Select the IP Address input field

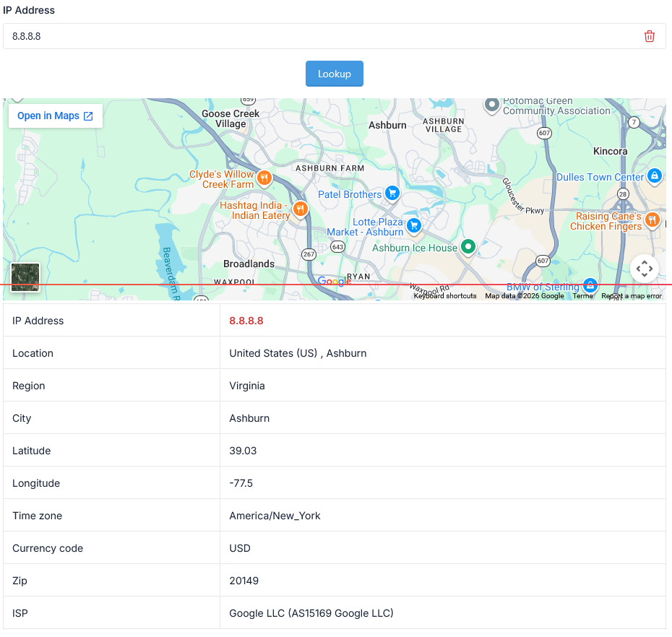[x=335, y=36]
